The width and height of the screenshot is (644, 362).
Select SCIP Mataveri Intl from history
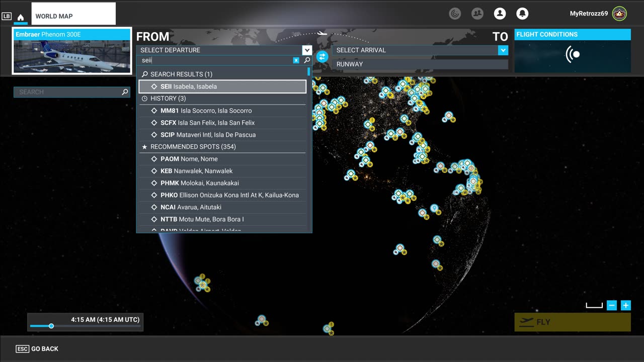tap(222, 135)
